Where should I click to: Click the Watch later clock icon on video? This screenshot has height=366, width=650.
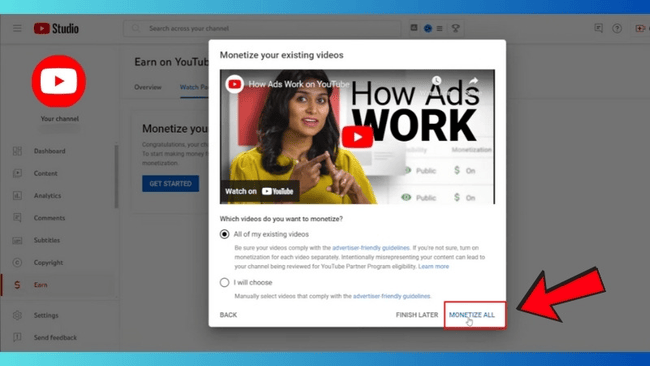[437, 80]
